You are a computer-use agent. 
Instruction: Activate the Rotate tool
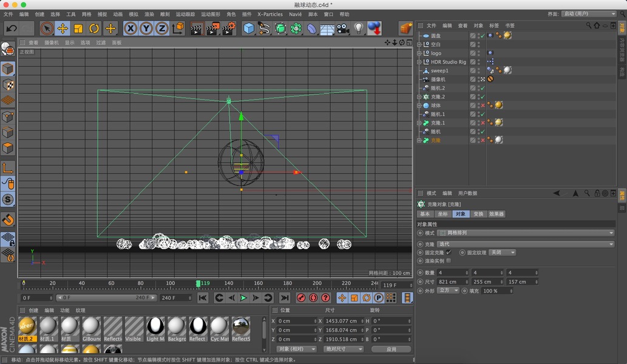94,29
